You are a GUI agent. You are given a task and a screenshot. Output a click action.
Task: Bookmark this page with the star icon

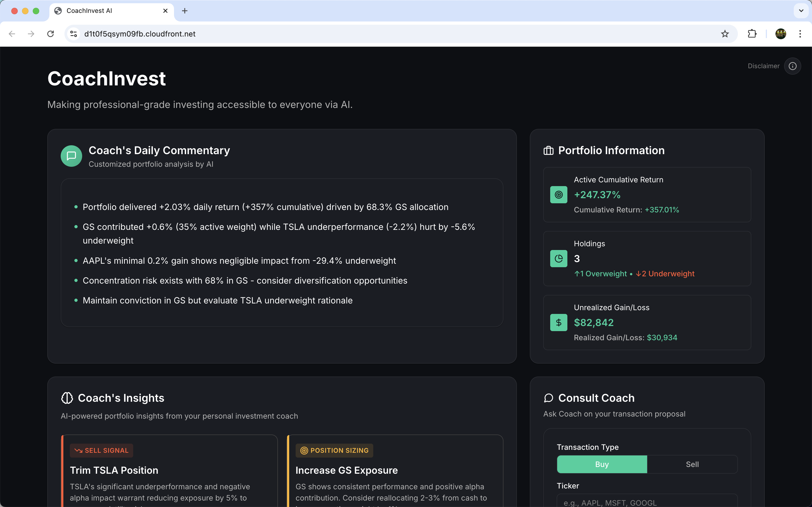pyautogui.click(x=725, y=34)
